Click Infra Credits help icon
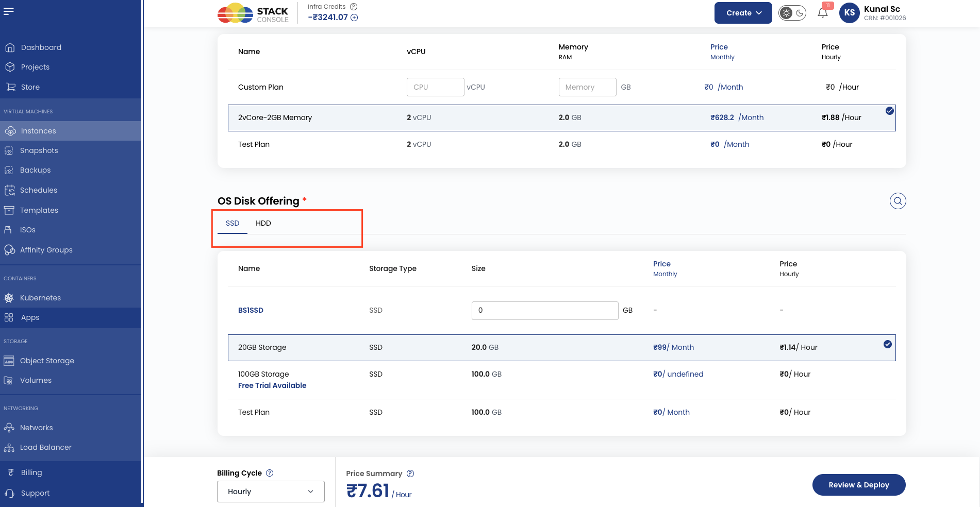 (x=354, y=7)
